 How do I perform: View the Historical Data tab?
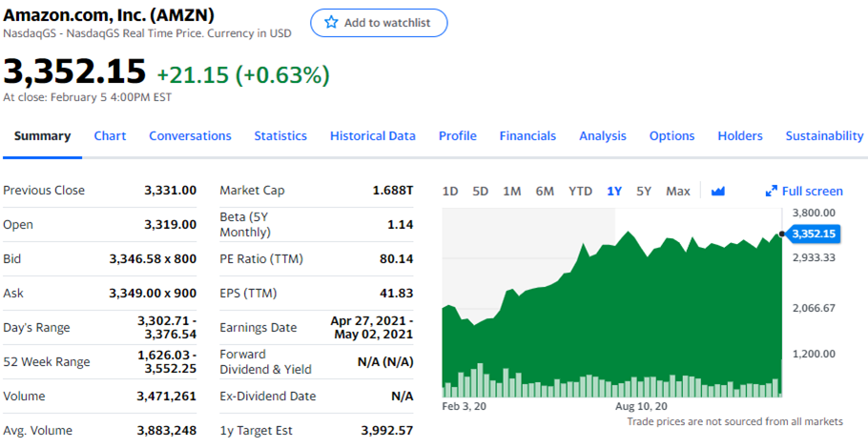coord(373,136)
